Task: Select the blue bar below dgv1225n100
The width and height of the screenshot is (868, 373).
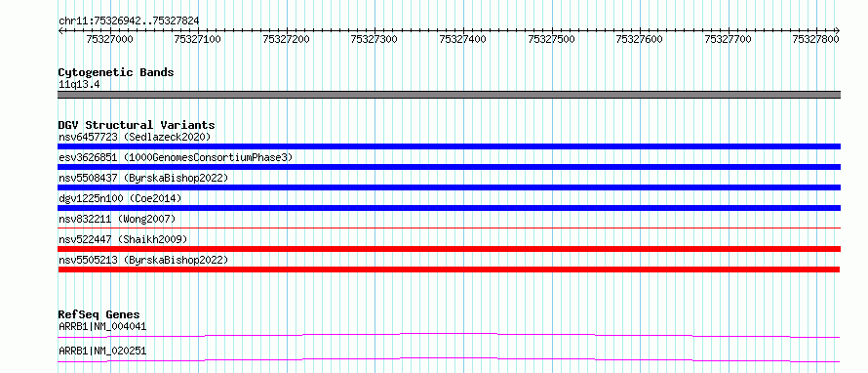Action: coord(449,208)
